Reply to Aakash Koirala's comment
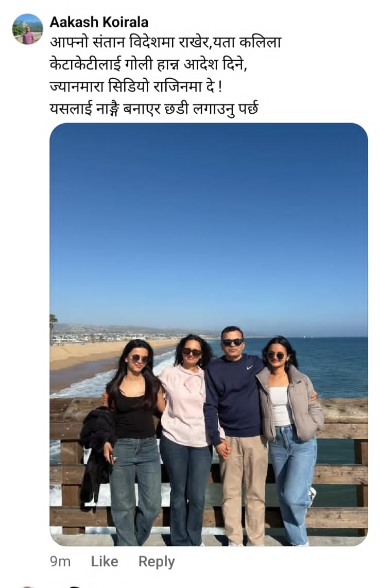The height and width of the screenshot is (588, 380). click(x=157, y=562)
